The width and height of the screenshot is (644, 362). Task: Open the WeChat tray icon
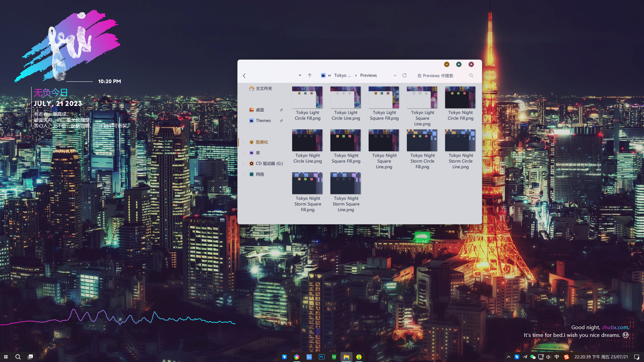[x=533, y=357]
